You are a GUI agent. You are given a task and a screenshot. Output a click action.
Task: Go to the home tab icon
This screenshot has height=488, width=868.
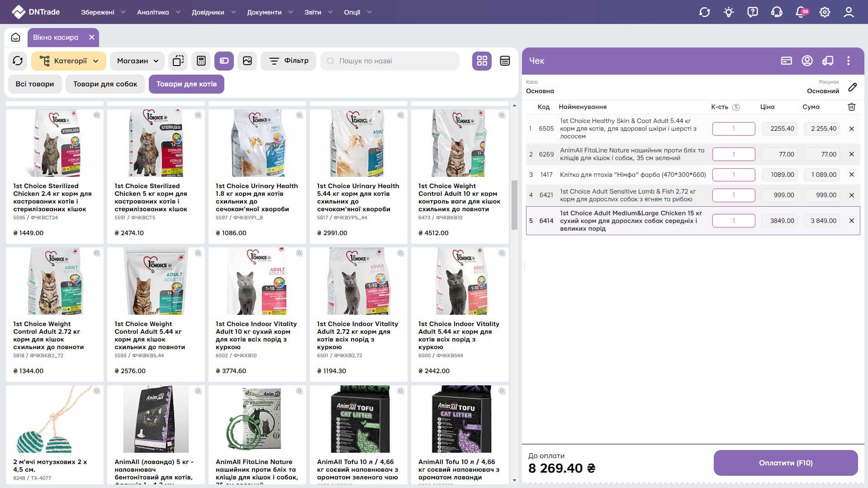(16, 38)
